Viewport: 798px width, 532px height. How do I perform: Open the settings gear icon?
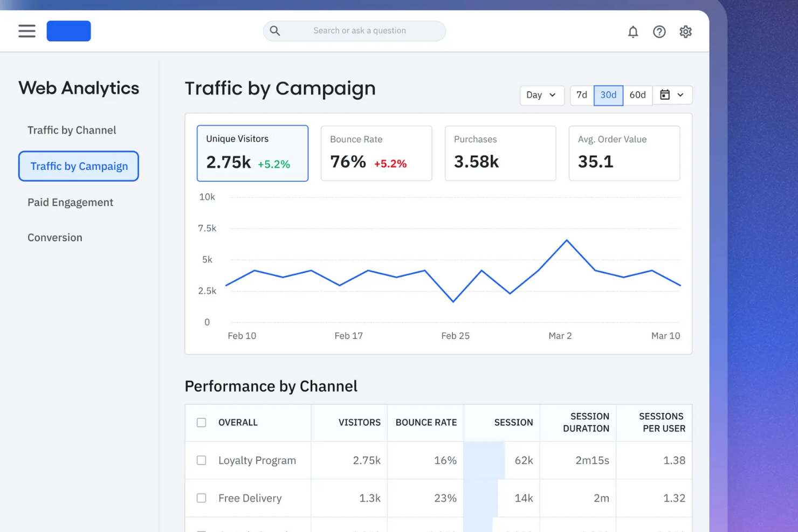[x=685, y=32]
